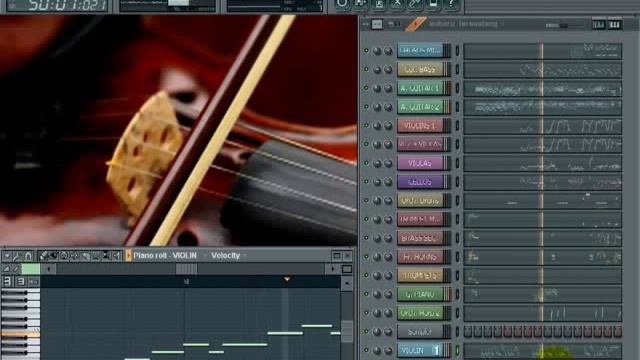The width and height of the screenshot is (640, 360).
Task: Click the pencil icon beside green color box
Action: 16,269
